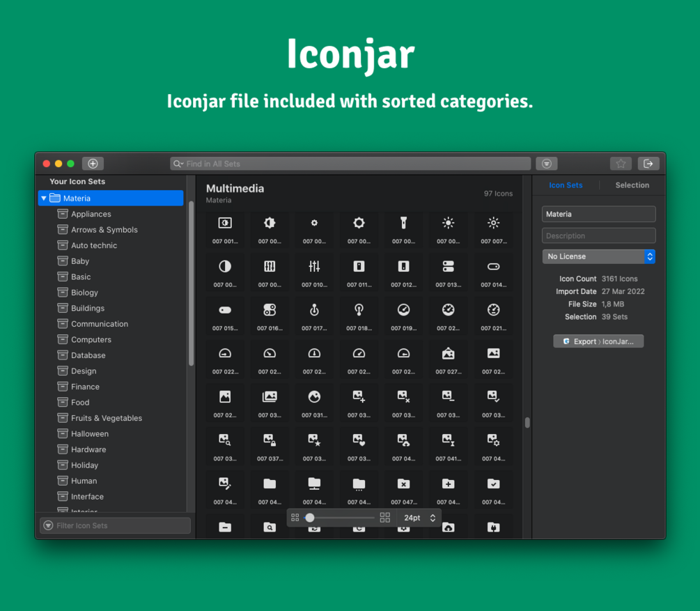Screen dimensions: 700x611
Task: Click the icon grid scrollbar handle
Action: 527,422
